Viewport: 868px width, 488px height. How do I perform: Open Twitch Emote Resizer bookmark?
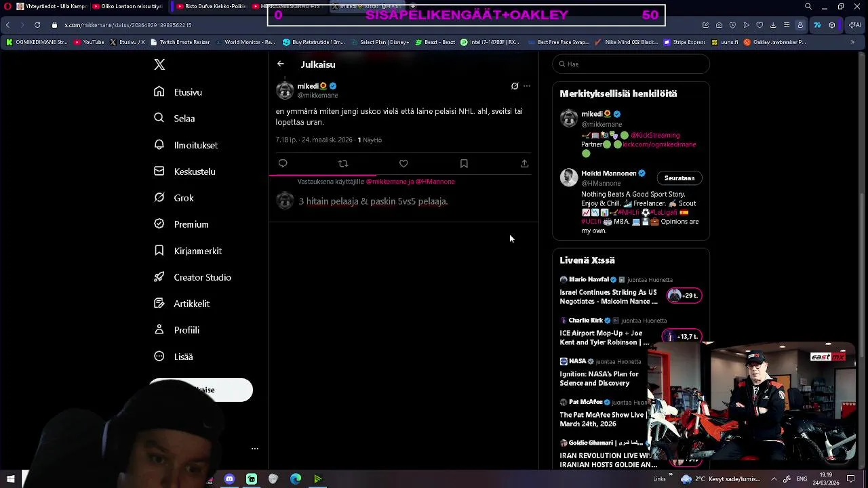[180, 42]
